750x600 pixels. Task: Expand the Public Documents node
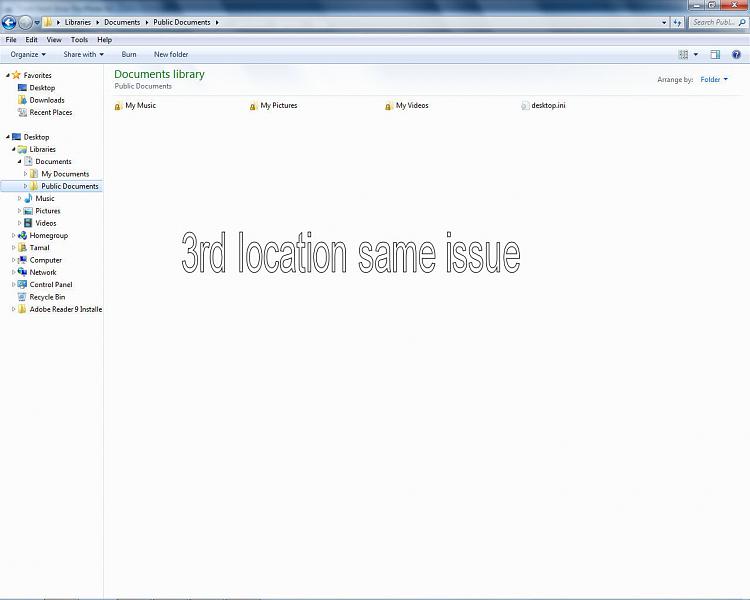tap(25, 186)
